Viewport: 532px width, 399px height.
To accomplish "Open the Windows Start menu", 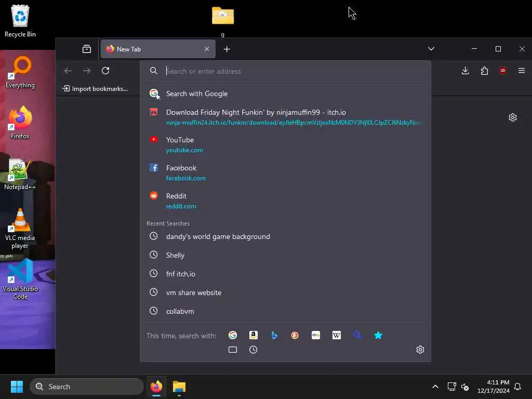I will [17, 387].
